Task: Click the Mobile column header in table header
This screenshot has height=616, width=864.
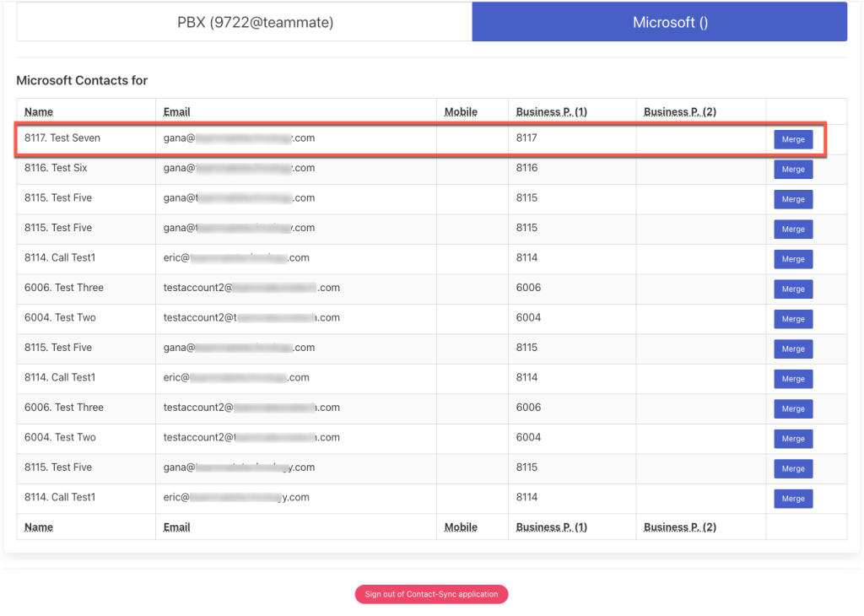Action: click(x=461, y=111)
